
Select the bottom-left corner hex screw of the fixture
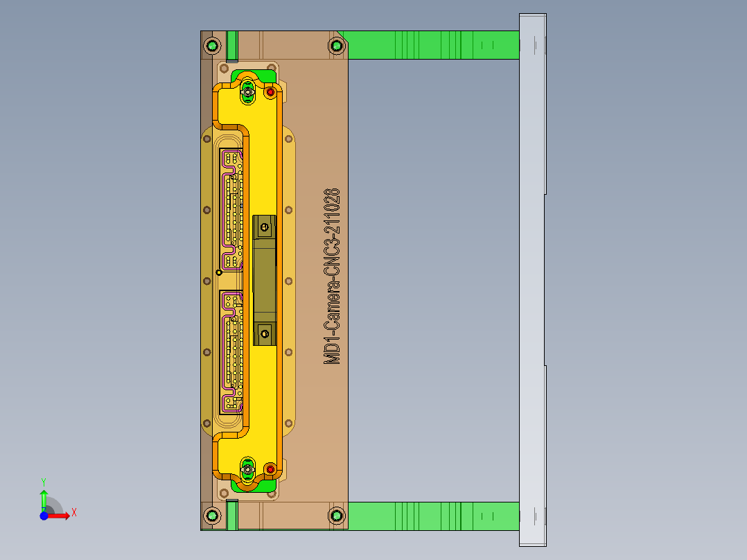point(213,516)
